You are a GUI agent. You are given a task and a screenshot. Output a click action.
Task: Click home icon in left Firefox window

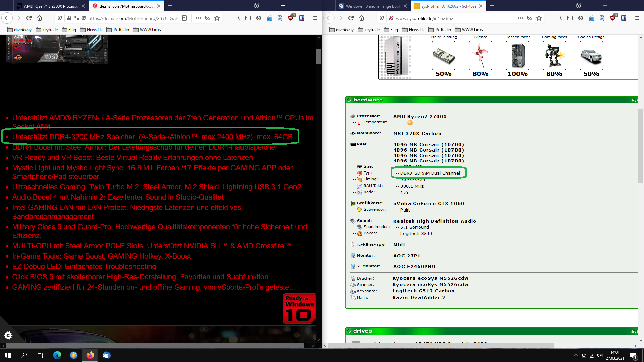click(x=40, y=18)
